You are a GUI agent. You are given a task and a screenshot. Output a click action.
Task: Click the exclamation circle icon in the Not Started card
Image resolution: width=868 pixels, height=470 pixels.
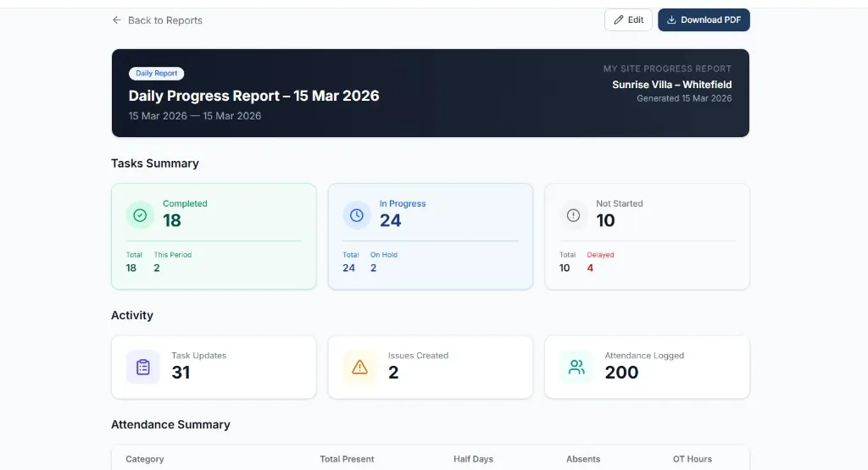click(574, 215)
